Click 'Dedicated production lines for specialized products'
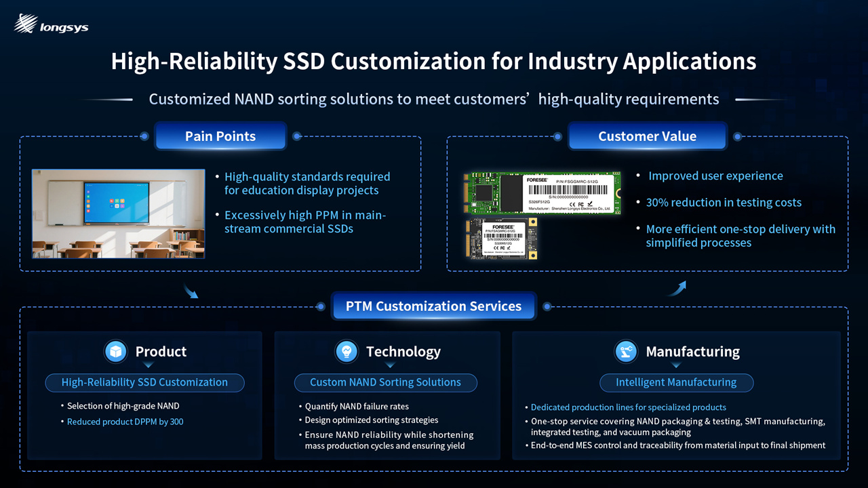This screenshot has height=488, width=868. tap(628, 407)
